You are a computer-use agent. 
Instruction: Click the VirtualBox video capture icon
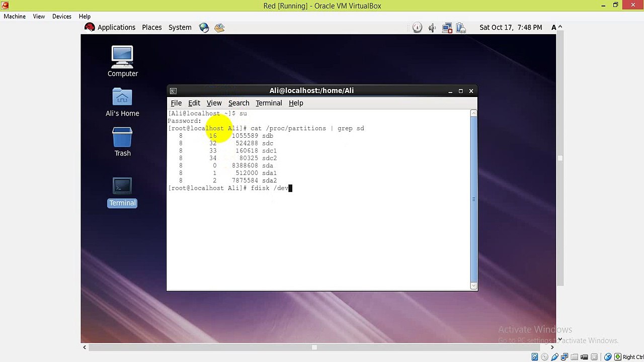tap(585, 357)
